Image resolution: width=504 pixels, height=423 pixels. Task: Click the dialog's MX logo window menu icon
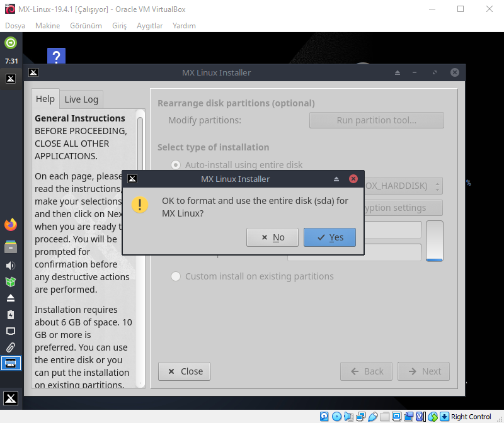click(132, 179)
